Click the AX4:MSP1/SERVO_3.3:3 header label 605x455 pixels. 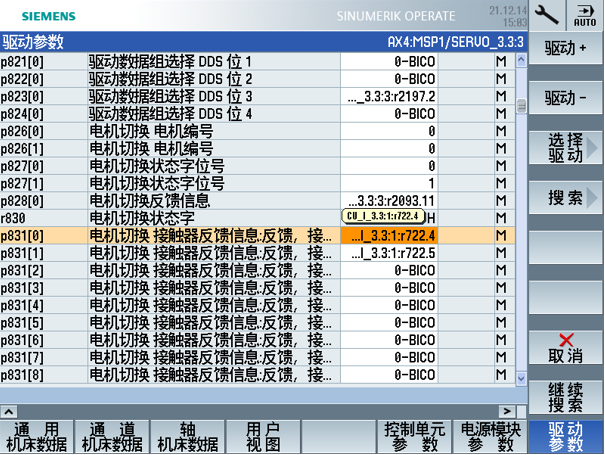click(456, 42)
